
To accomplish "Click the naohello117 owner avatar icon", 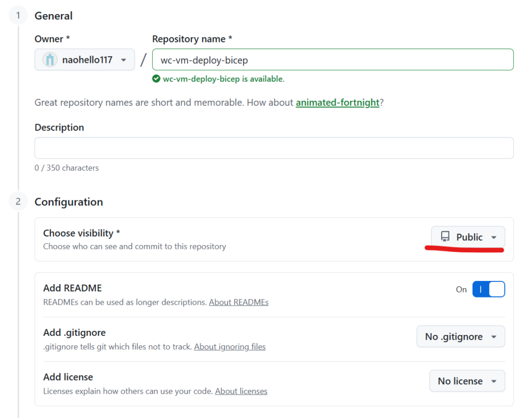I will [50, 60].
